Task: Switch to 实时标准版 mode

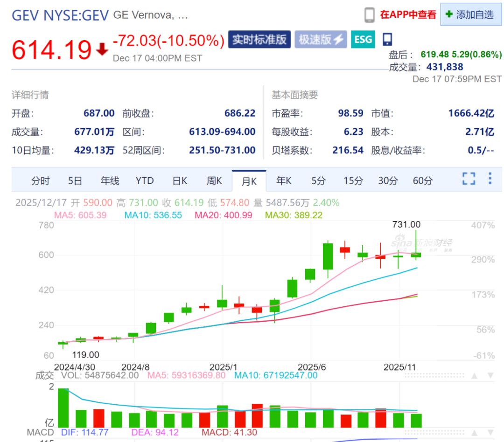Action: (x=259, y=40)
